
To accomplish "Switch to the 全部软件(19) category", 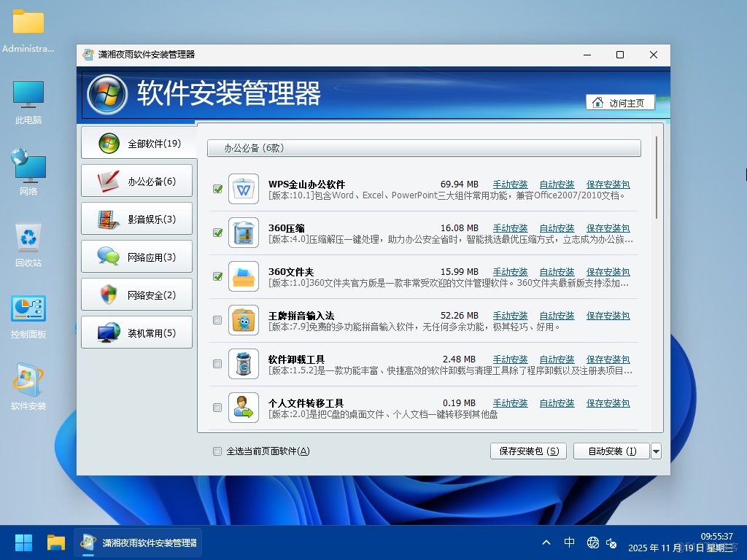I will pyautogui.click(x=137, y=142).
